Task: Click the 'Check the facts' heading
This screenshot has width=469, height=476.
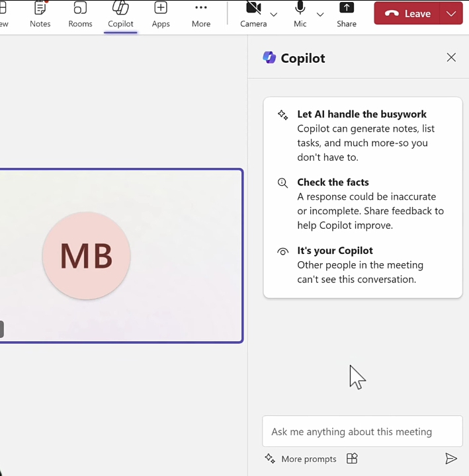Action: [333, 182]
